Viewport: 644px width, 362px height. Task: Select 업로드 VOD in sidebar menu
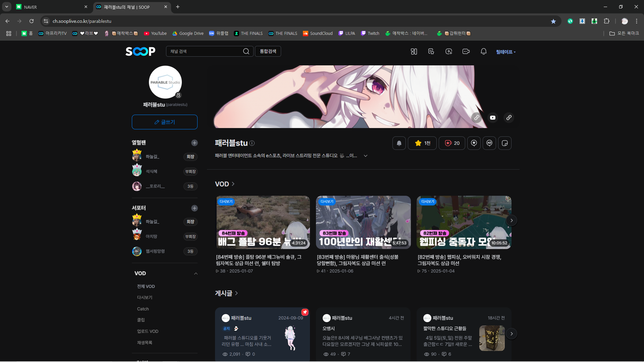[148, 331]
